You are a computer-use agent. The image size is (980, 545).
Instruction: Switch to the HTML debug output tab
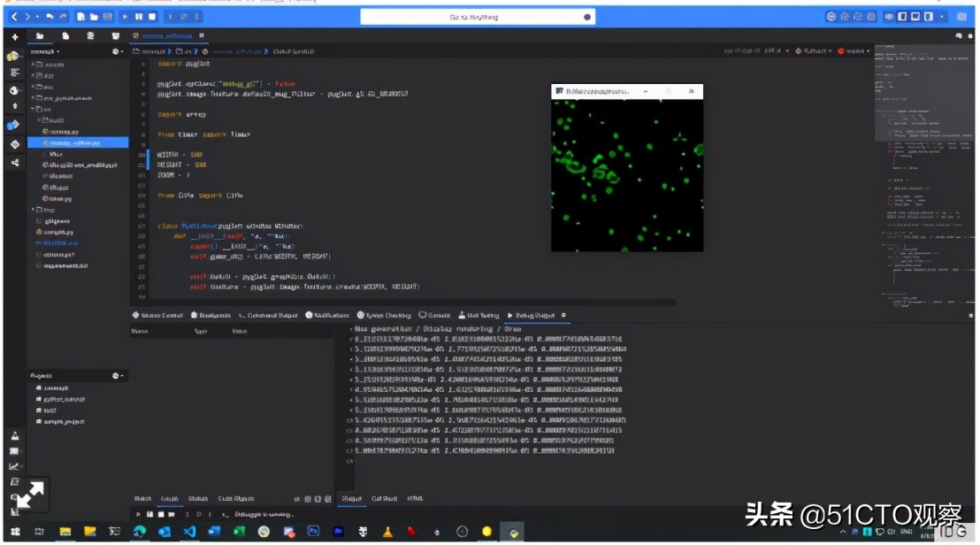[415, 499]
